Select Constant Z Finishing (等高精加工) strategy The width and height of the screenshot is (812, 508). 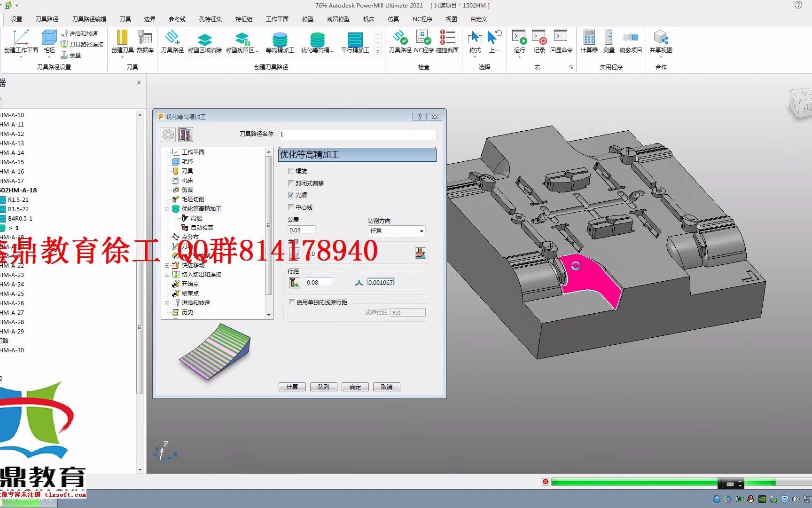tap(280, 42)
